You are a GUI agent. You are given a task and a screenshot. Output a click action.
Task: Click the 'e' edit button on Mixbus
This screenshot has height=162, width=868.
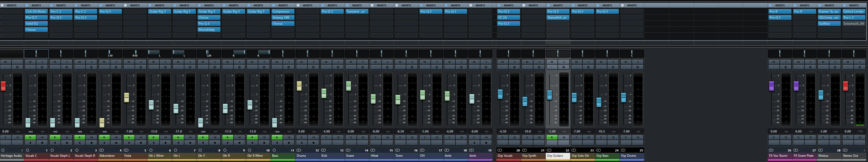tap(835, 67)
